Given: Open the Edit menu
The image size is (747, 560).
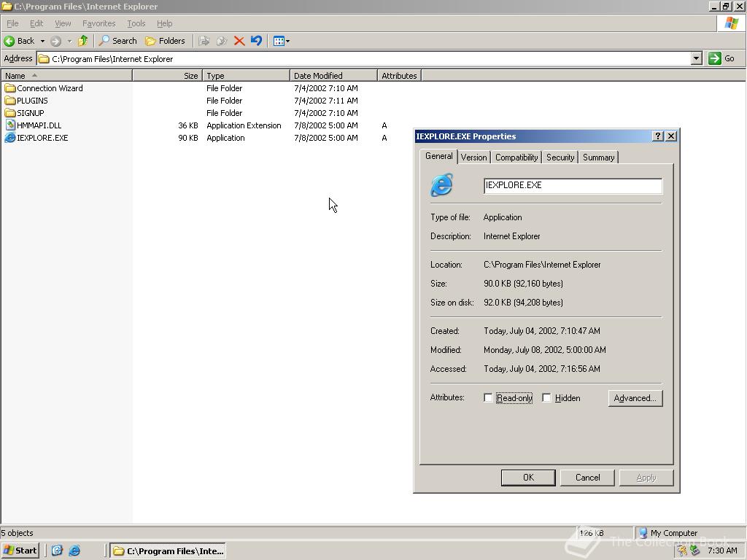Looking at the screenshot, I should coord(36,23).
